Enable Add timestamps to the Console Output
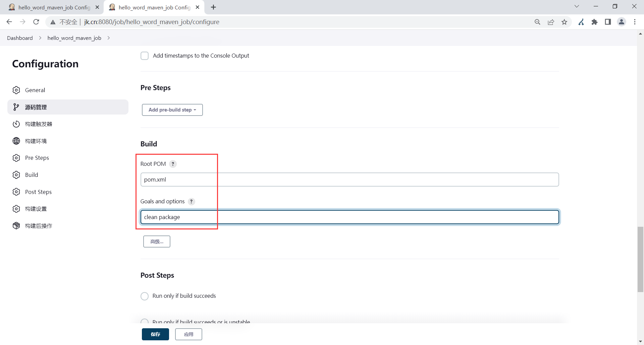The height and width of the screenshot is (345, 644). pos(145,56)
